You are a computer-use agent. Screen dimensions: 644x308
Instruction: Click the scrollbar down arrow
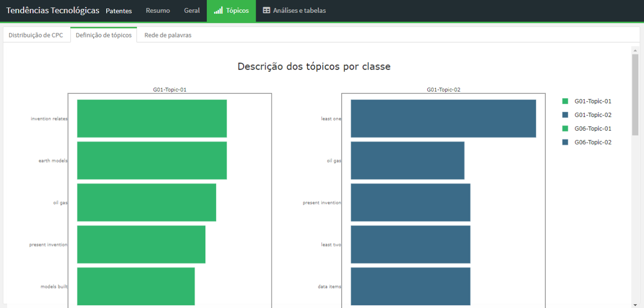click(635, 304)
